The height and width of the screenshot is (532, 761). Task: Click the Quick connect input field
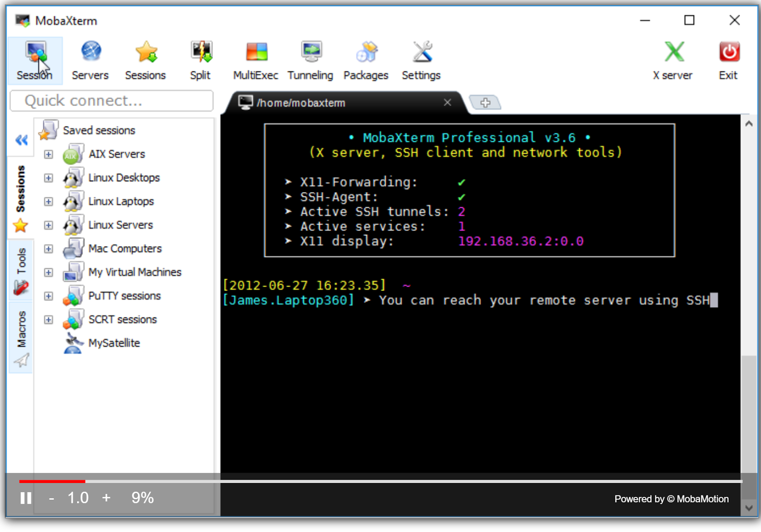112,101
